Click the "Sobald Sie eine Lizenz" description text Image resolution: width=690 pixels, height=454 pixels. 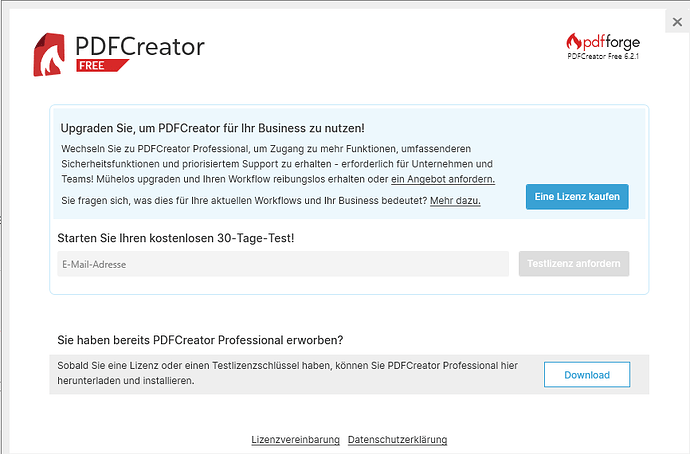(288, 373)
